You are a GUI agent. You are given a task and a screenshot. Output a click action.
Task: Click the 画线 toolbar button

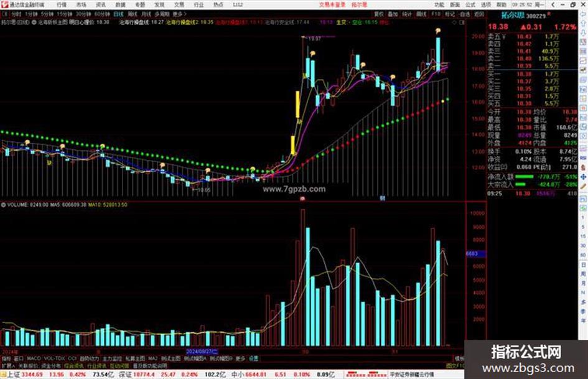[x=421, y=14]
